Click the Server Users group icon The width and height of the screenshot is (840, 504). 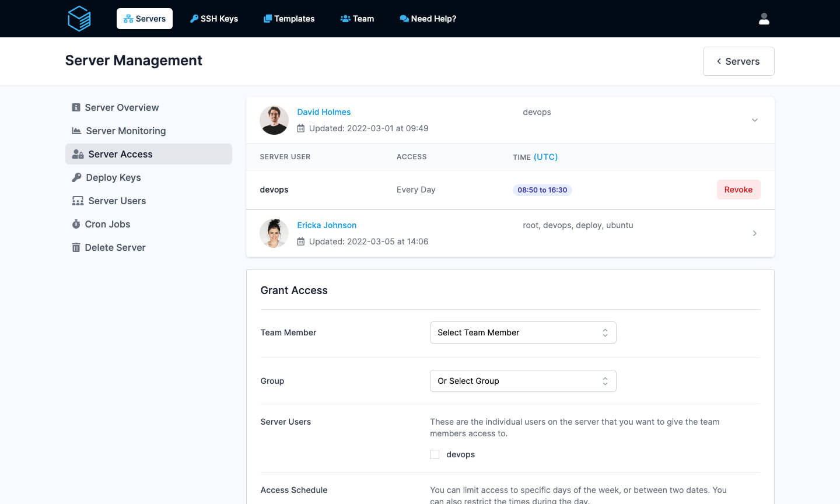coord(78,201)
